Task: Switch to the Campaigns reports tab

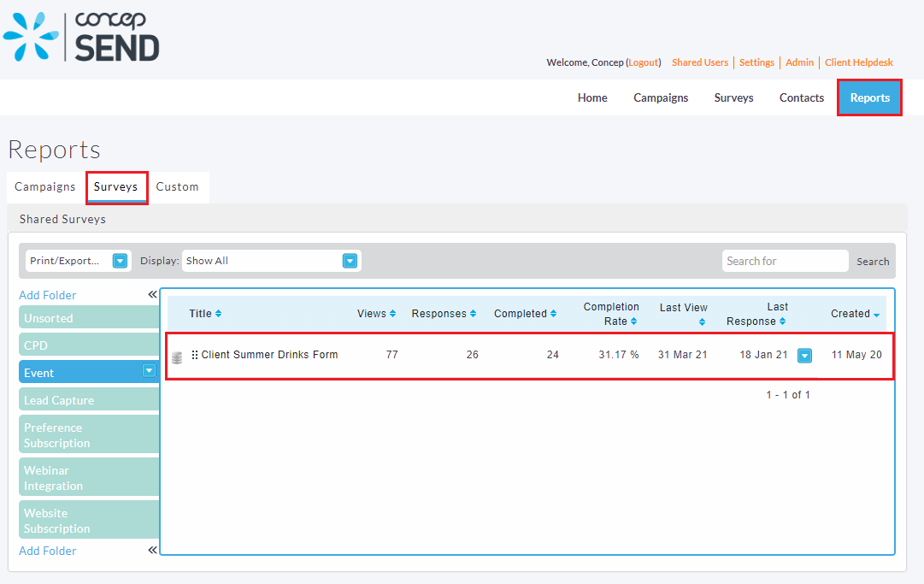Action: pyautogui.click(x=45, y=186)
